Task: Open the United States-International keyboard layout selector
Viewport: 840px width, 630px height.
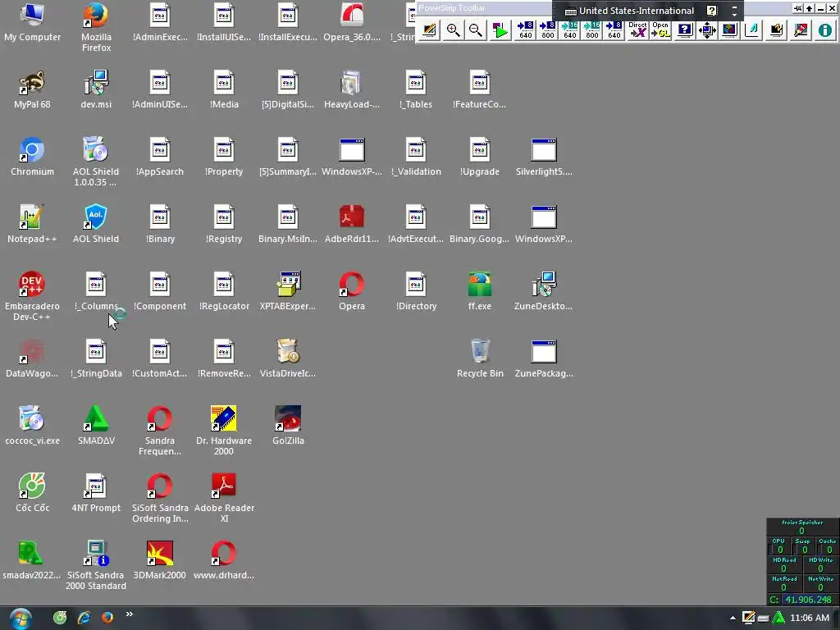Action: pyautogui.click(x=630, y=11)
